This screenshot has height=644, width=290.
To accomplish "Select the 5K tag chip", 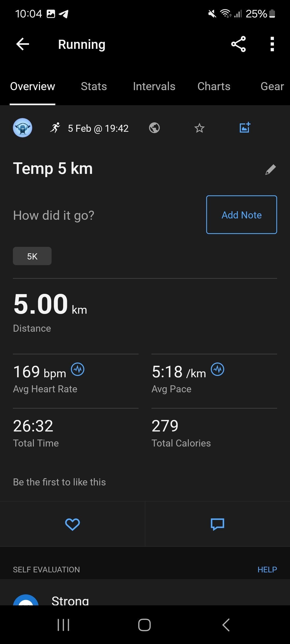I will 32,256.
